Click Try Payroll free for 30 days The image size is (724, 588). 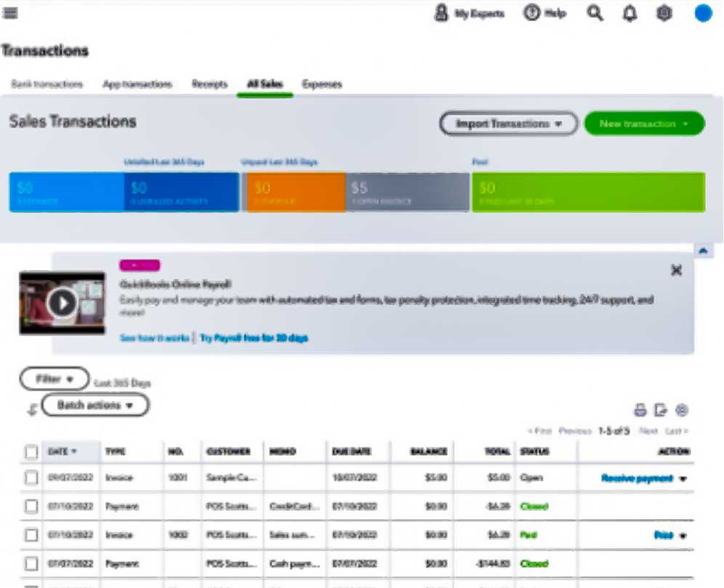pyautogui.click(x=254, y=338)
